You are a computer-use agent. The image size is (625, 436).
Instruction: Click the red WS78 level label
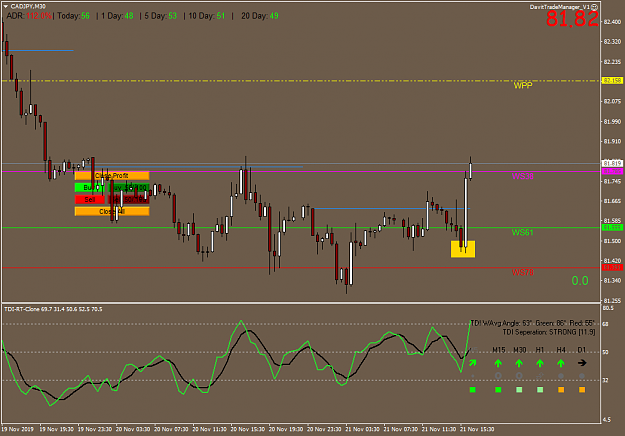[523, 273]
